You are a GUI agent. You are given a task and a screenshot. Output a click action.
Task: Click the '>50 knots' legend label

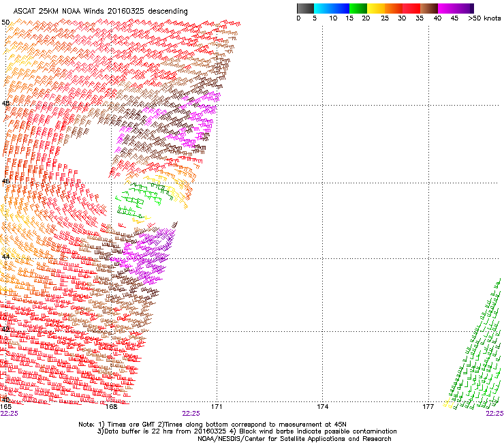point(484,18)
